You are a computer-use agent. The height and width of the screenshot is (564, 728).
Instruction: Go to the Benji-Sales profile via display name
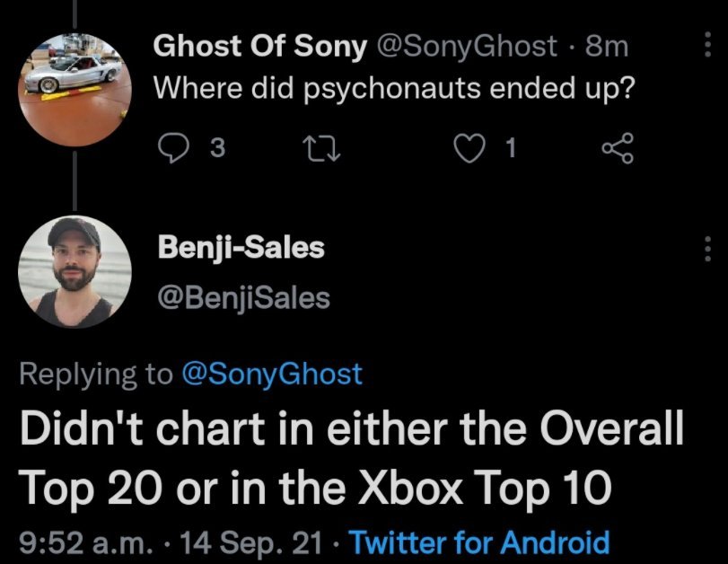pos(241,247)
